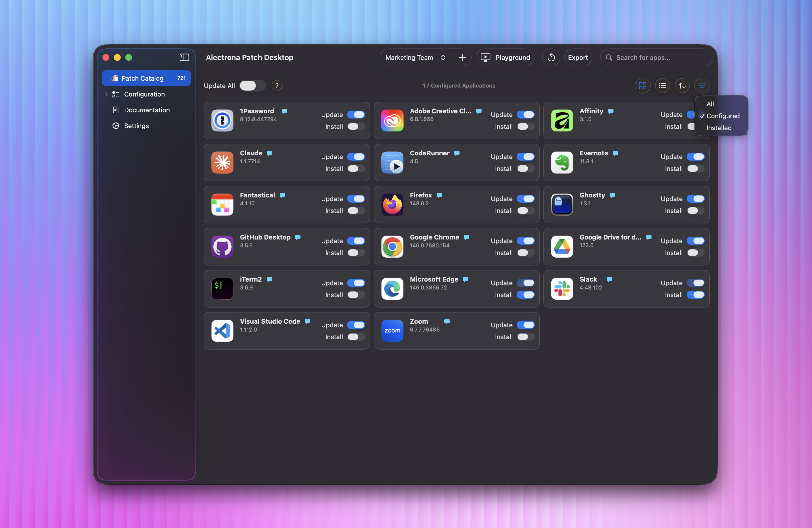Click the Claude app icon
This screenshot has width=812, height=528.
coord(222,162)
